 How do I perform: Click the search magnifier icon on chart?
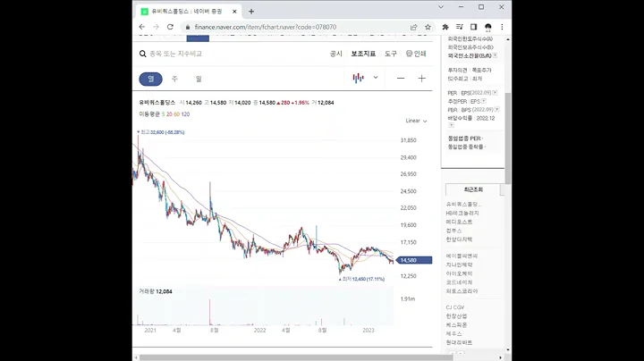pyautogui.click(x=142, y=54)
